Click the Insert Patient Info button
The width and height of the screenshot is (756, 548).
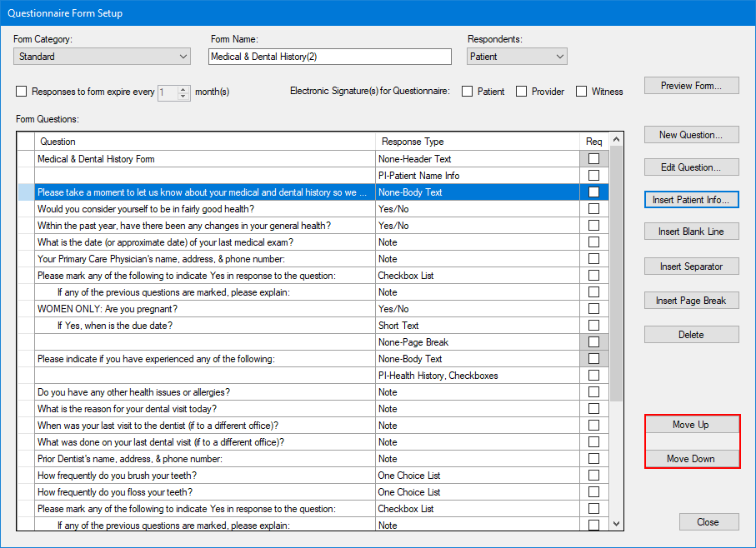point(691,199)
